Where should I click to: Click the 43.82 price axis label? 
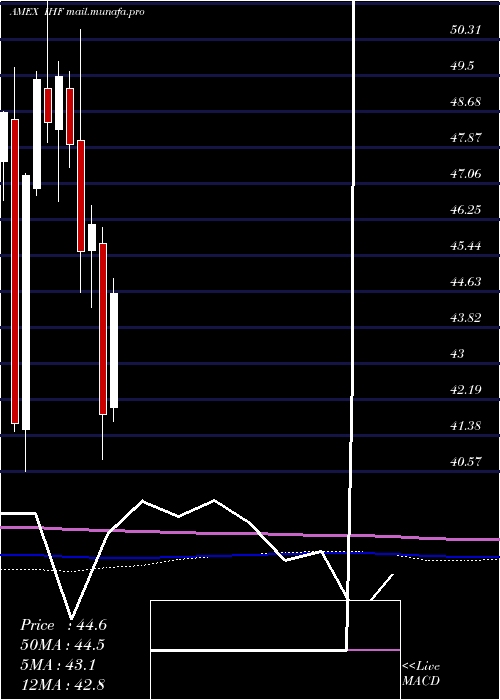[x=466, y=318]
